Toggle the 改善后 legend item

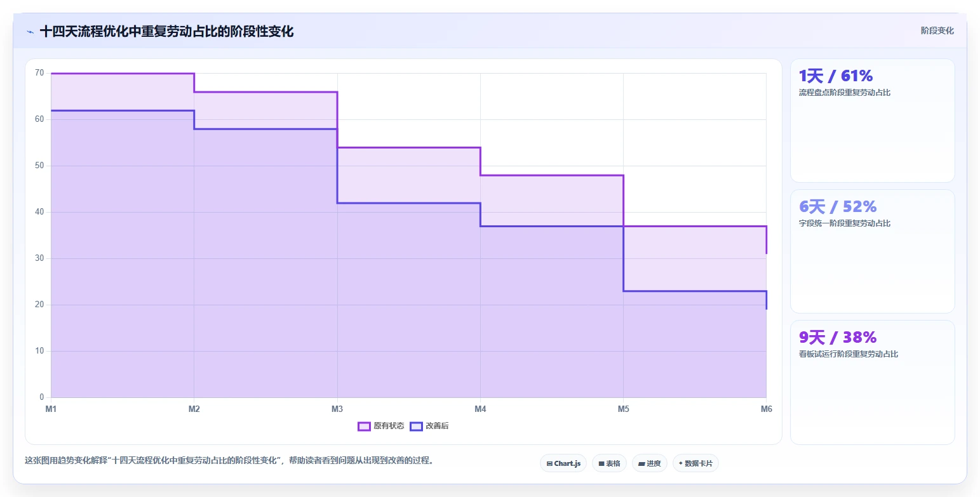click(429, 426)
